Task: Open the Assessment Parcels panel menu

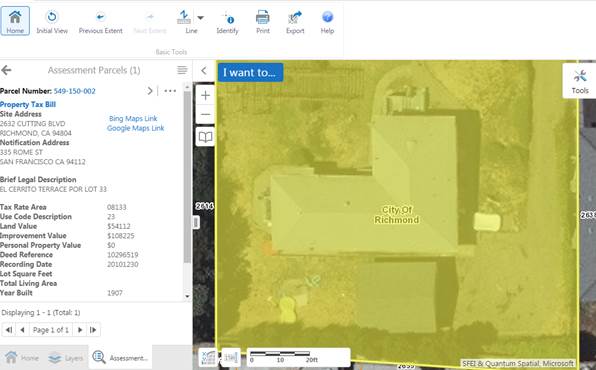Action: (182, 70)
